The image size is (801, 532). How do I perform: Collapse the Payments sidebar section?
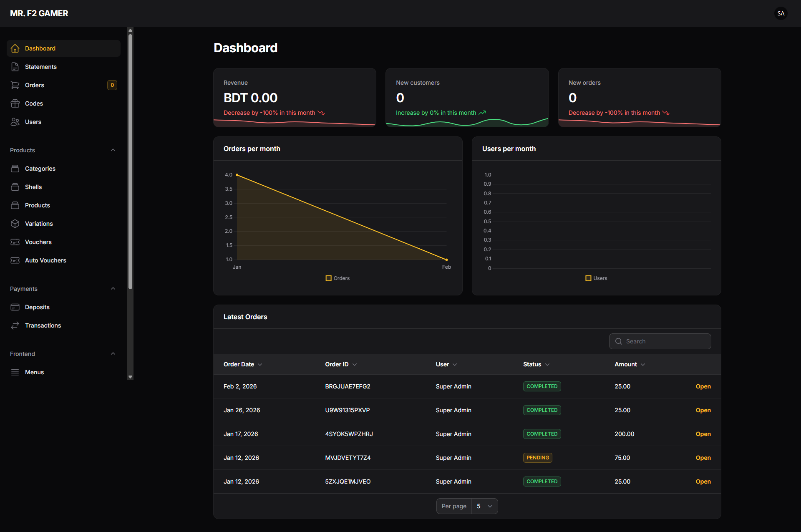click(x=113, y=289)
